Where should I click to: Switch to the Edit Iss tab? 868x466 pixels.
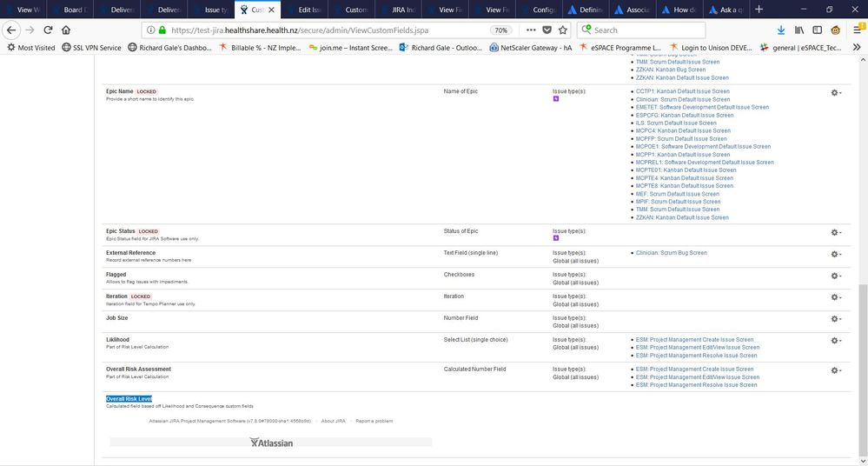pyautogui.click(x=305, y=10)
